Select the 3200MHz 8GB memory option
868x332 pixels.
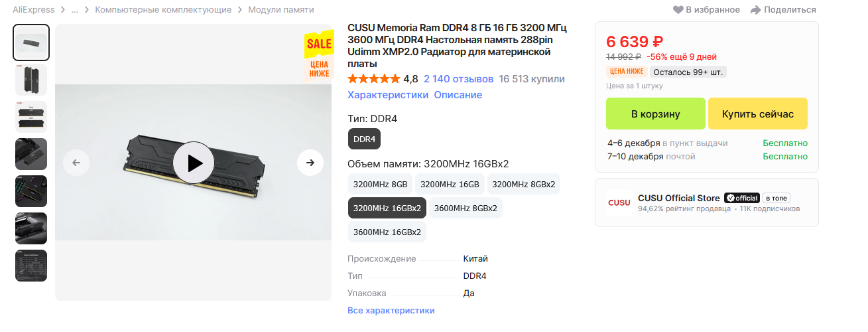click(x=381, y=184)
